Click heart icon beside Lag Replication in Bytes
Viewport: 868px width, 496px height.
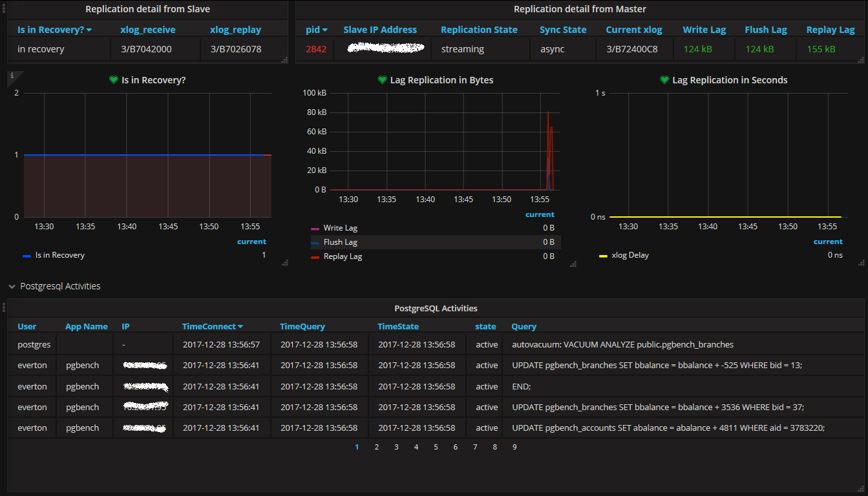[x=382, y=80]
